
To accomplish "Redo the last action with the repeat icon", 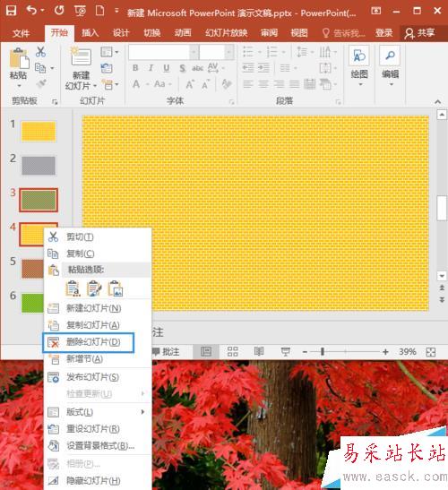I will 59,11.
